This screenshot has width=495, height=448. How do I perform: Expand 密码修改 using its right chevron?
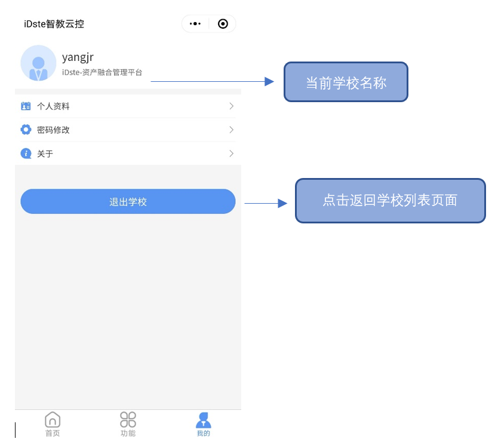pyautogui.click(x=231, y=130)
